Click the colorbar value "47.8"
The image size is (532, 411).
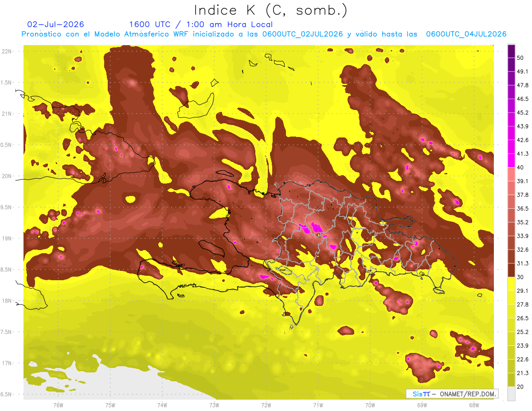[x=522, y=85]
